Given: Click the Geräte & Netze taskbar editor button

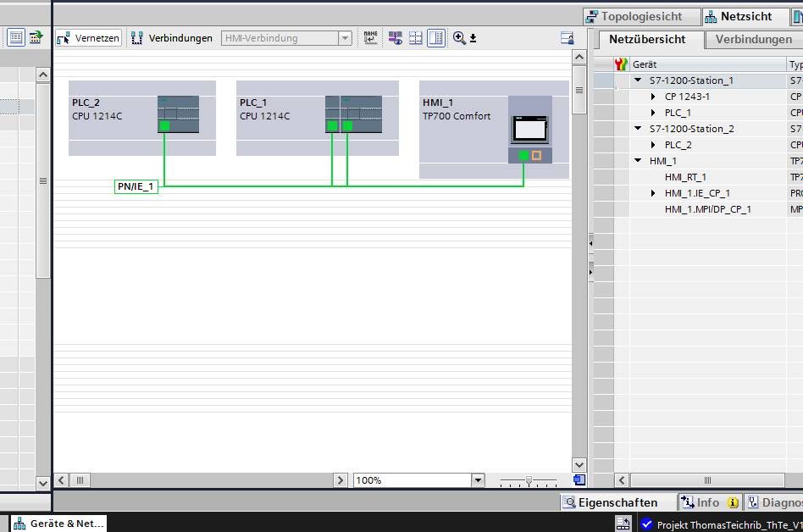Looking at the screenshot, I should tap(58, 524).
